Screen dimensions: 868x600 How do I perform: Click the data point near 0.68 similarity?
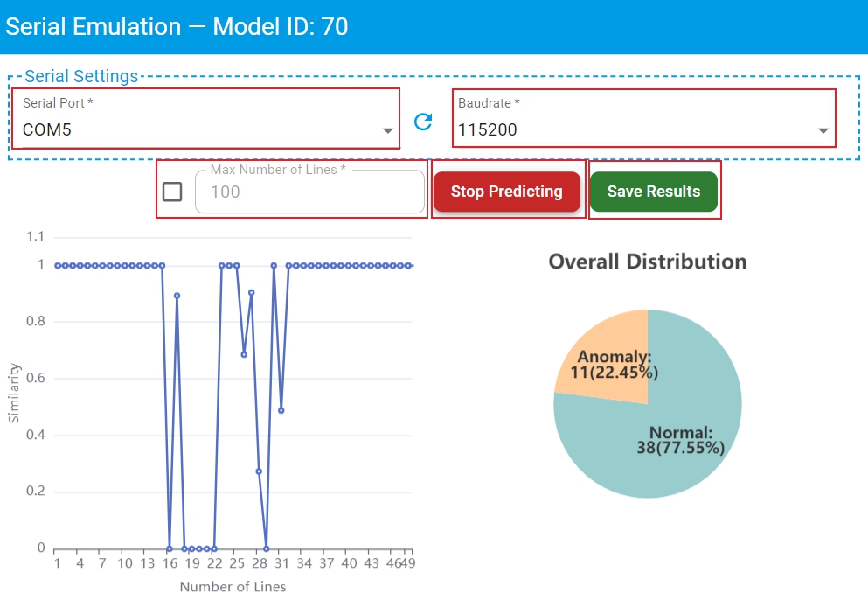point(244,354)
